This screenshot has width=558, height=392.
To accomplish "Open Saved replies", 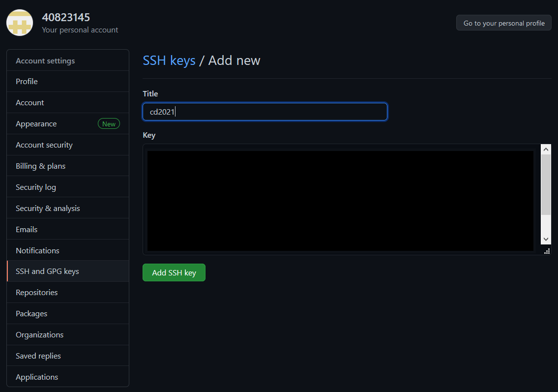I will 68,356.
